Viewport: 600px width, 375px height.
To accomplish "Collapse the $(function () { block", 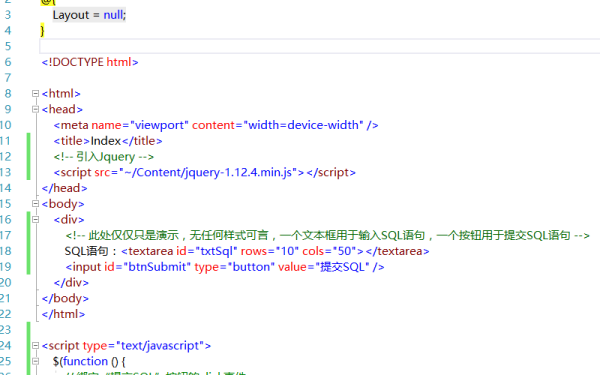I will tap(35, 362).
